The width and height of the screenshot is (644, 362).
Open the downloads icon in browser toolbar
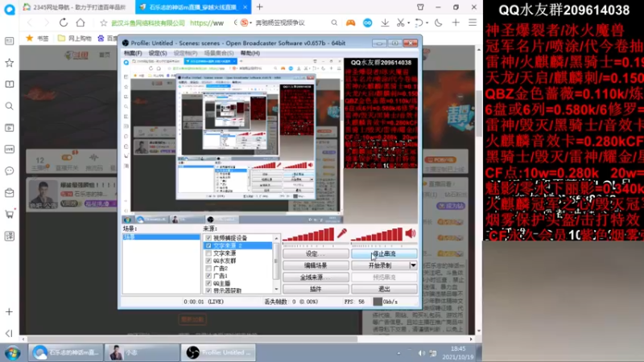tap(385, 23)
